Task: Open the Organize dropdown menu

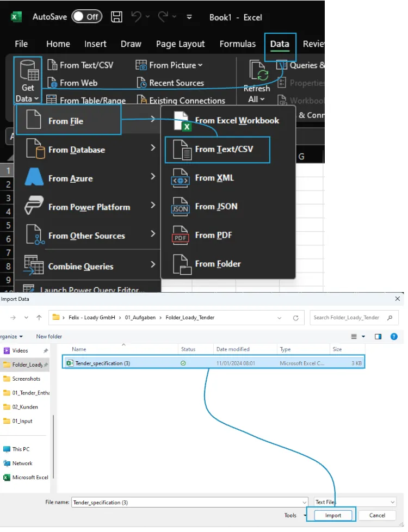Action: [11, 337]
